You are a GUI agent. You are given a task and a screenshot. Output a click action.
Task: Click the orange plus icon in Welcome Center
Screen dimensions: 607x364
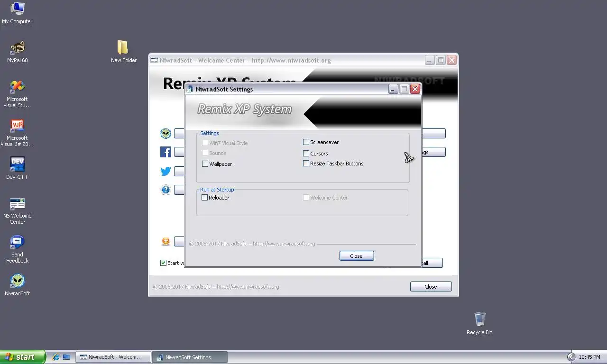(x=166, y=242)
